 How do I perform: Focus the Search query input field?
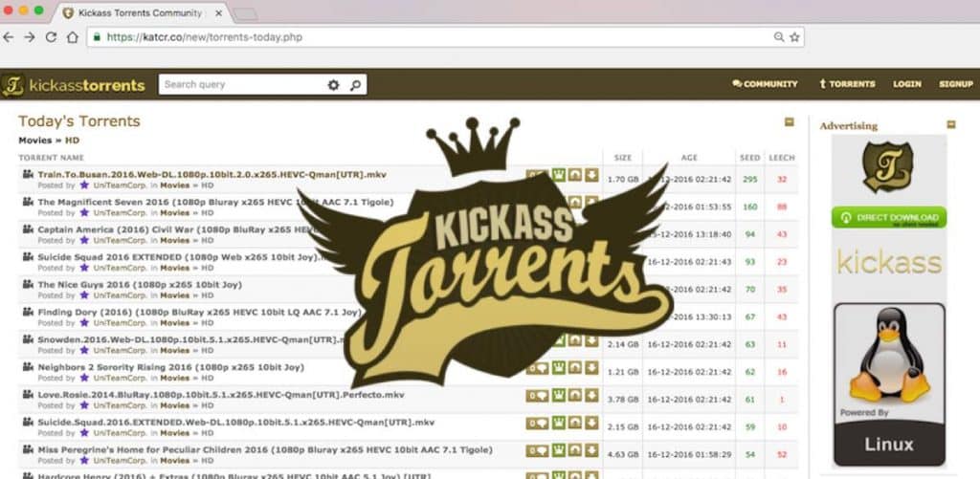(x=241, y=84)
